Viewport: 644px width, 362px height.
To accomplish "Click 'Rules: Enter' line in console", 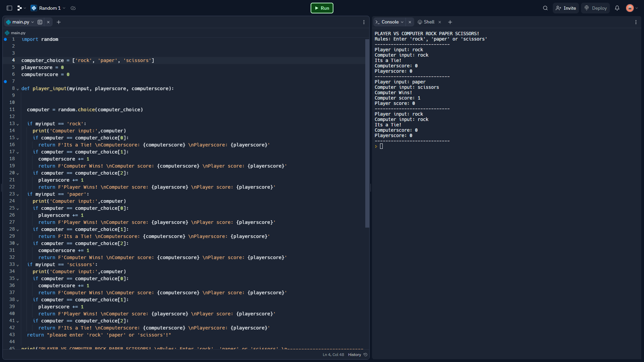I will [431, 39].
